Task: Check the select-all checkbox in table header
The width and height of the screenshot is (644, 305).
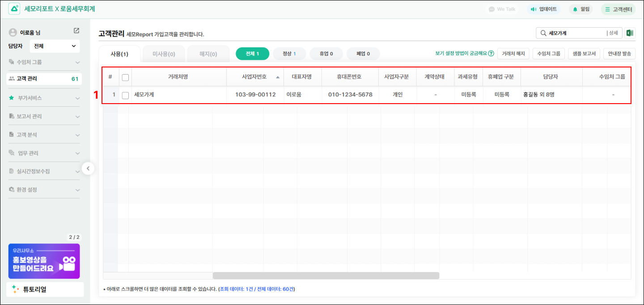Action: (x=125, y=77)
